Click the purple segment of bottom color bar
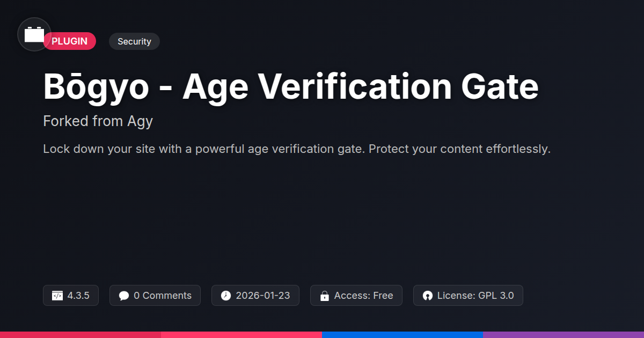Viewport: 644px width, 338px height. point(563,334)
